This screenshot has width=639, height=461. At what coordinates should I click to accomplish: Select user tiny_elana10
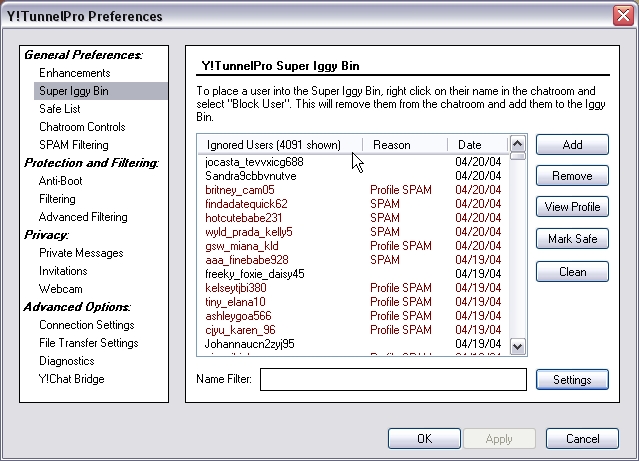(x=235, y=302)
